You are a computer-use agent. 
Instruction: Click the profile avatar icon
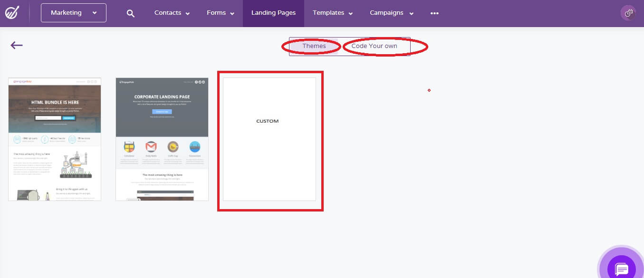[628, 12]
